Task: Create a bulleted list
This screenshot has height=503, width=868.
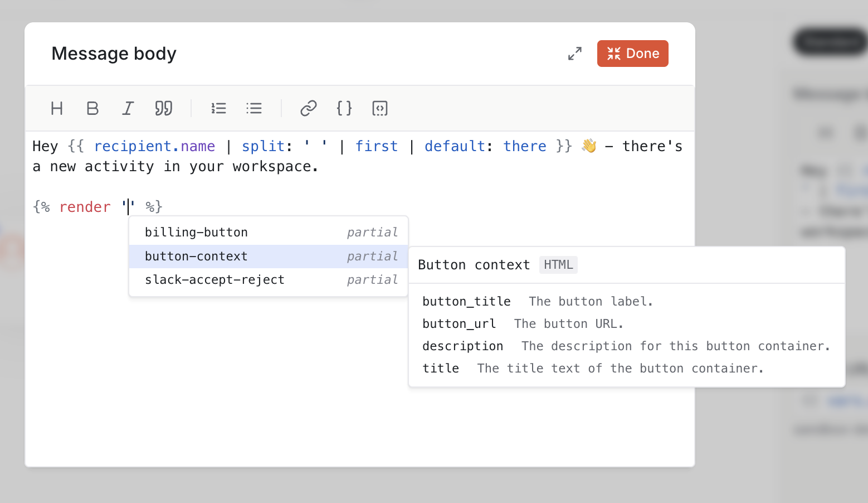Action: (x=254, y=108)
